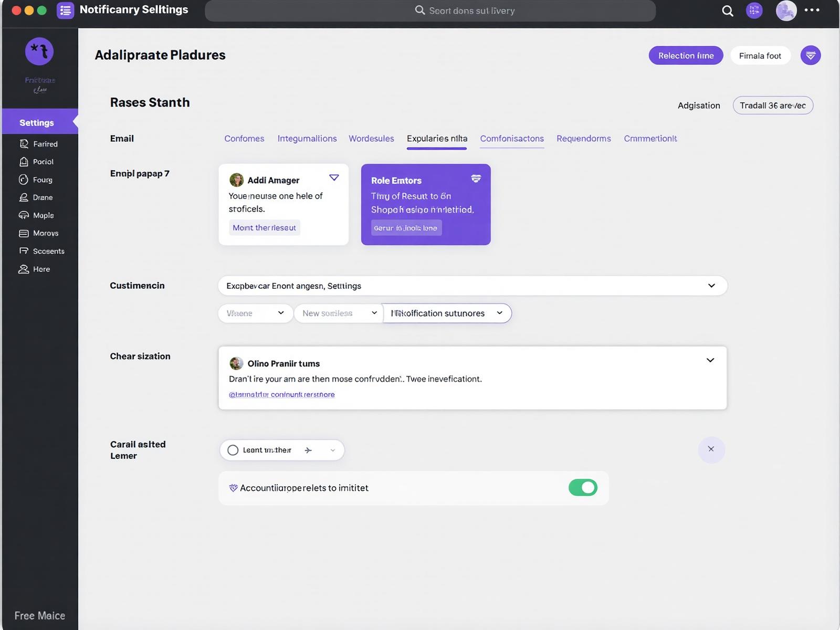The width and height of the screenshot is (840, 630).
Task: Click the Tradall 36 pill button
Action: (x=773, y=106)
